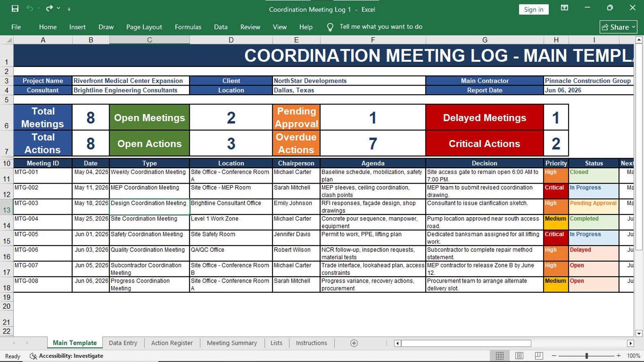Click the Open Meetings green tile
This screenshot has height=362, width=644.
click(x=149, y=118)
